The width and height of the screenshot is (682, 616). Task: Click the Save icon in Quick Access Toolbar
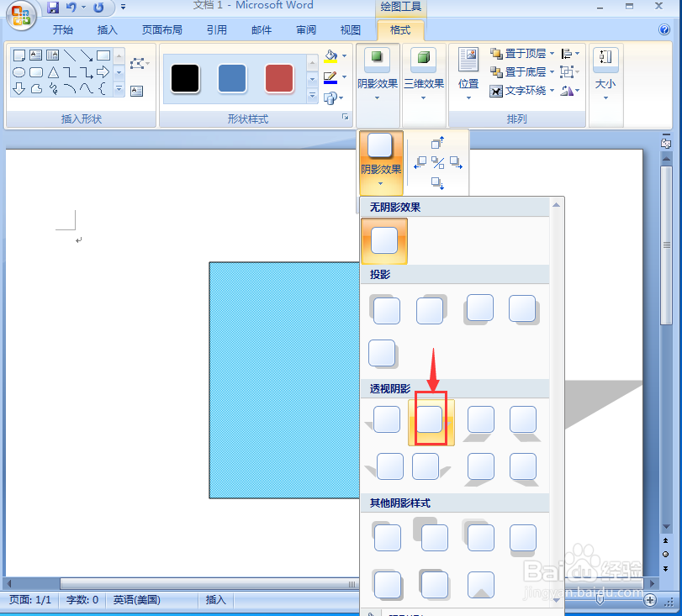(x=53, y=7)
